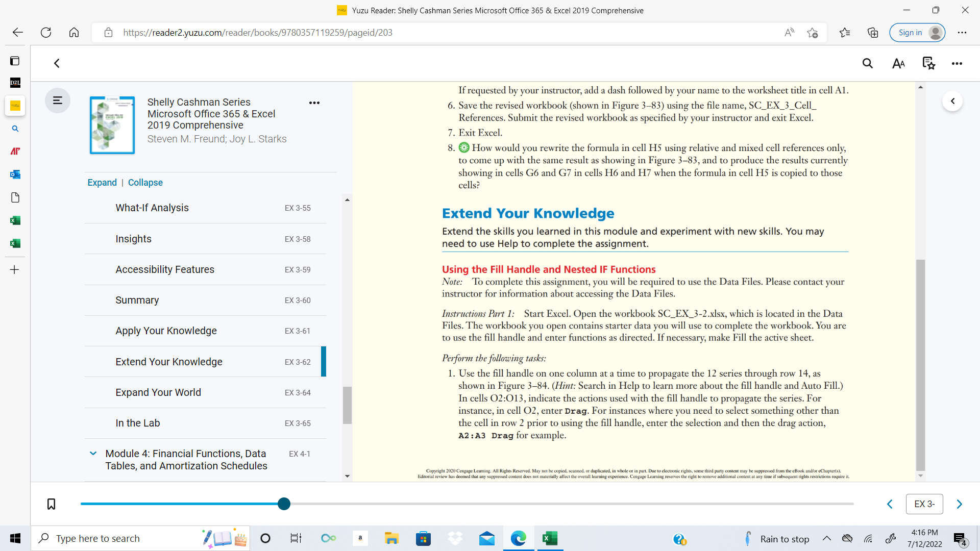Open the Outlook vertical tab
The image size is (980, 551).
tap(15, 174)
